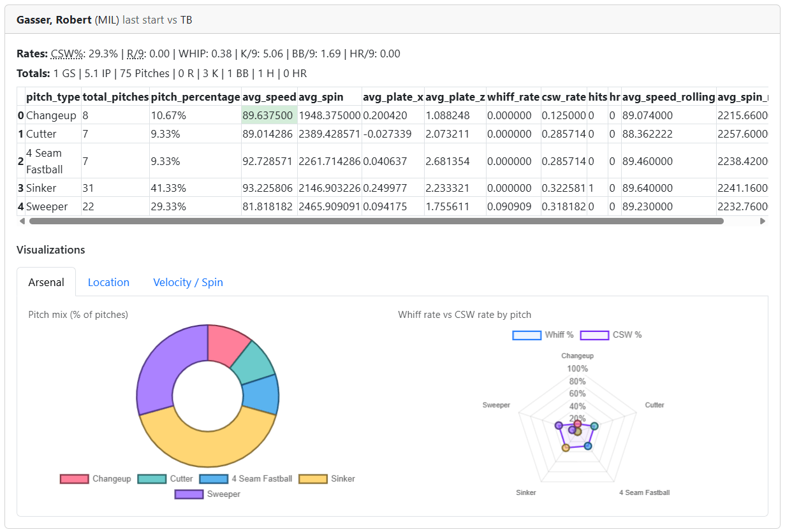Click the Gasser, Robert header name
Viewport: 785px width, 532px height.
[x=54, y=20]
